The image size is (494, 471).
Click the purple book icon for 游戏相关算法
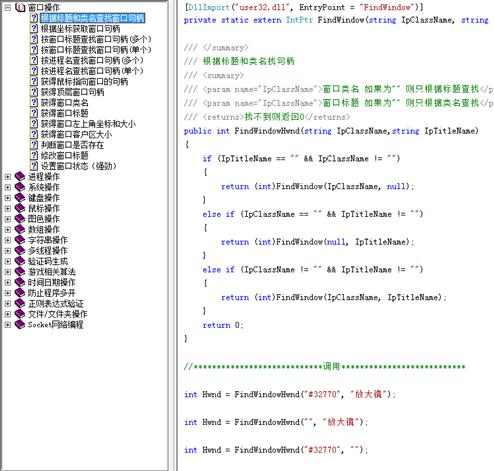coord(20,272)
